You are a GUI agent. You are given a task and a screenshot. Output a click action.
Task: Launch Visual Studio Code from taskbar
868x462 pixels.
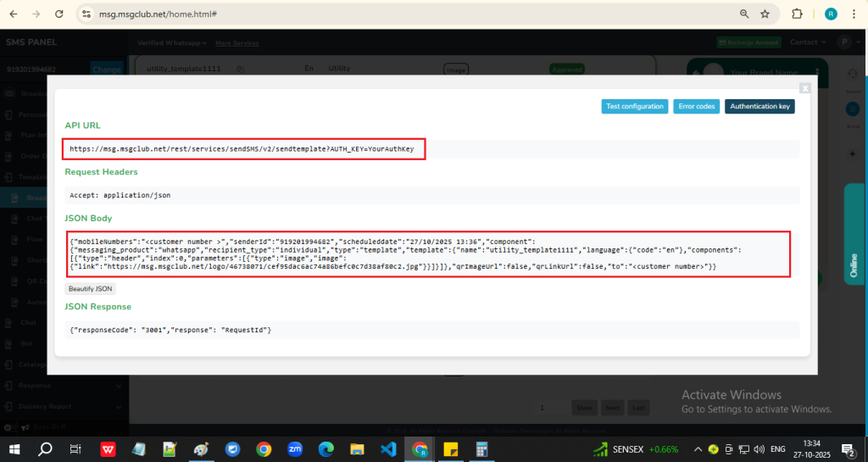pos(388,449)
